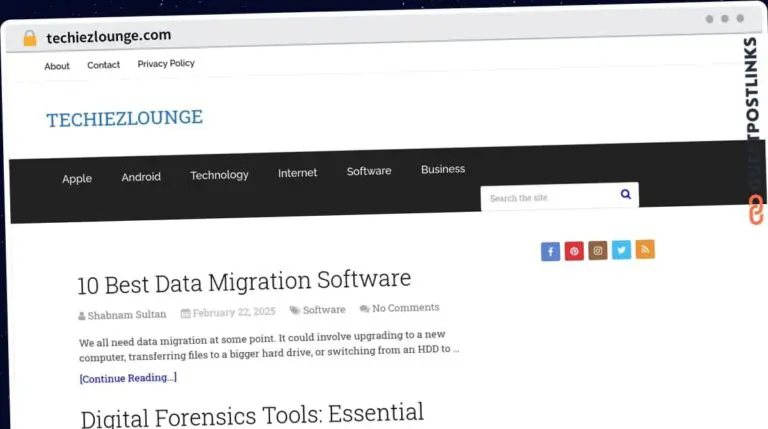Click the Instagram social icon
768x429 pixels.
[598, 251]
